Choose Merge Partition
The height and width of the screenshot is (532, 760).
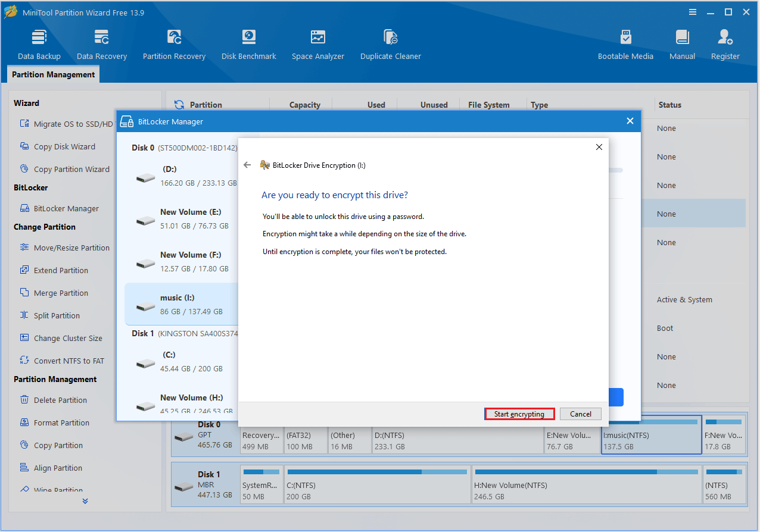54,293
